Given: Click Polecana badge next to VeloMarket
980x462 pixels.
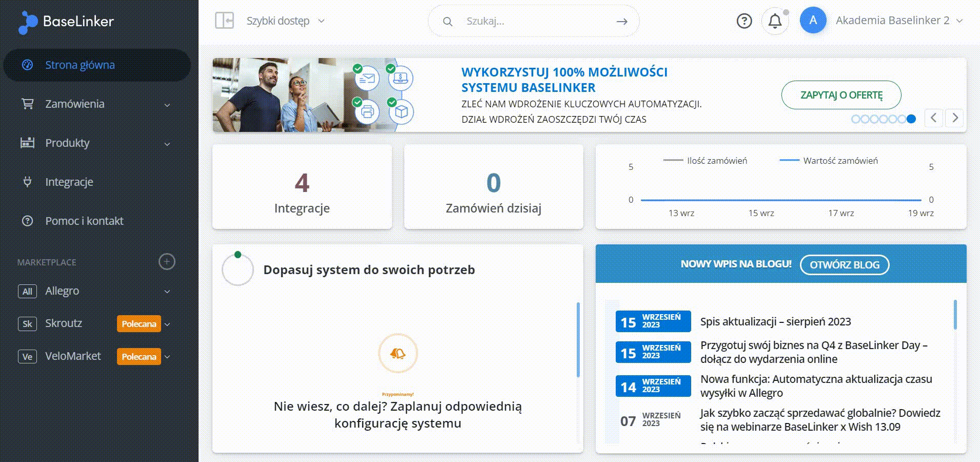Looking at the screenshot, I should click(x=139, y=357).
